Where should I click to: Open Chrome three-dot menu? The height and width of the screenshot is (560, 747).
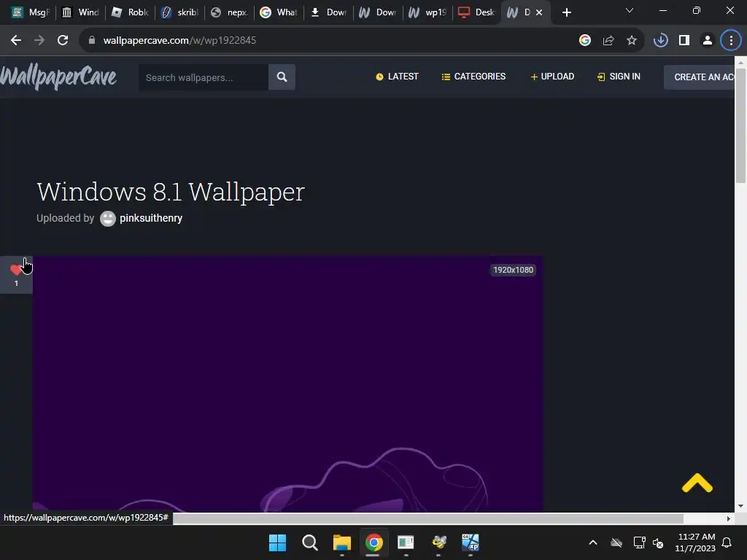click(x=731, y=41)
